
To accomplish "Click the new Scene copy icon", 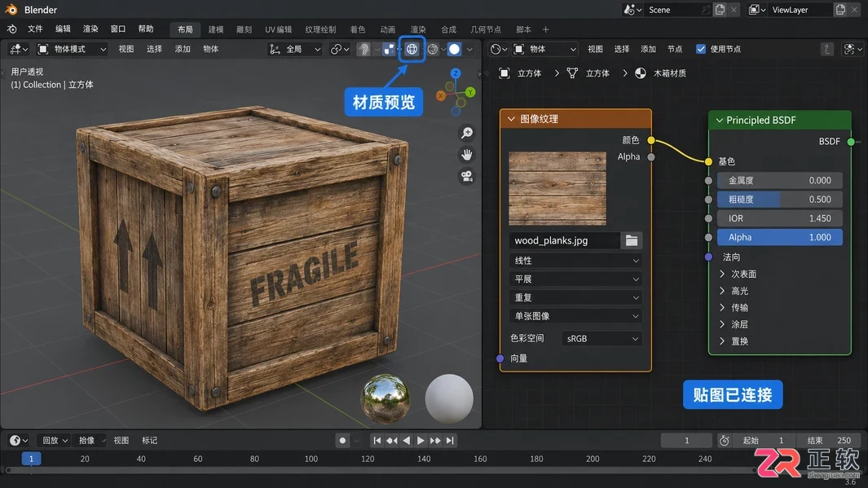I will point(720,10).
